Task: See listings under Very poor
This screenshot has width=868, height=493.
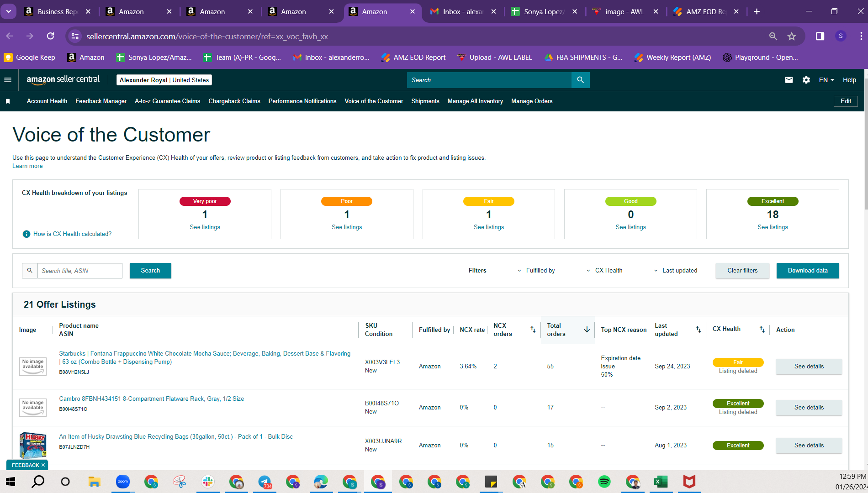Action: pos(205,227)
